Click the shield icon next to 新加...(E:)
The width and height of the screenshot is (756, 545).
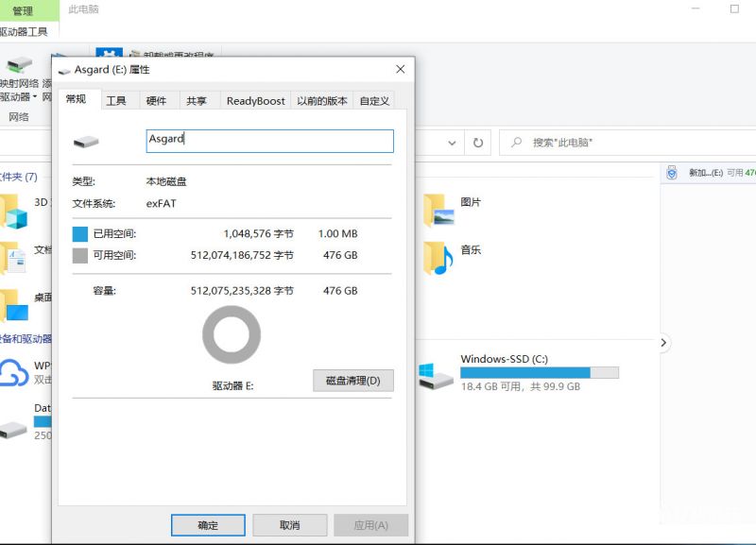(x=672, y=172)
